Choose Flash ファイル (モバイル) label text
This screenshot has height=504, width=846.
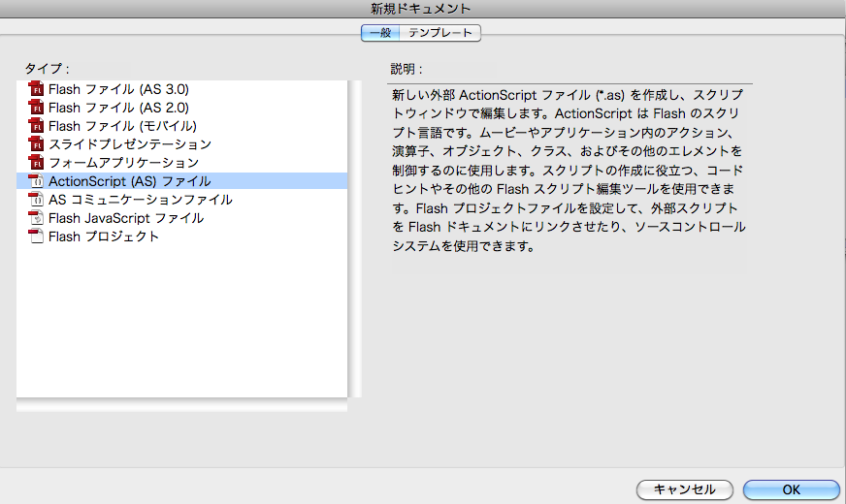(x=122, y=126)
